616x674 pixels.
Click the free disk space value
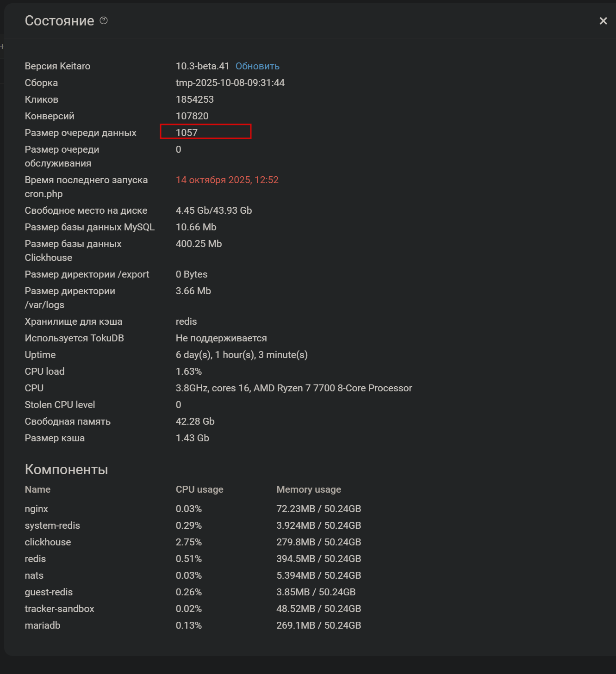point(214,210)
